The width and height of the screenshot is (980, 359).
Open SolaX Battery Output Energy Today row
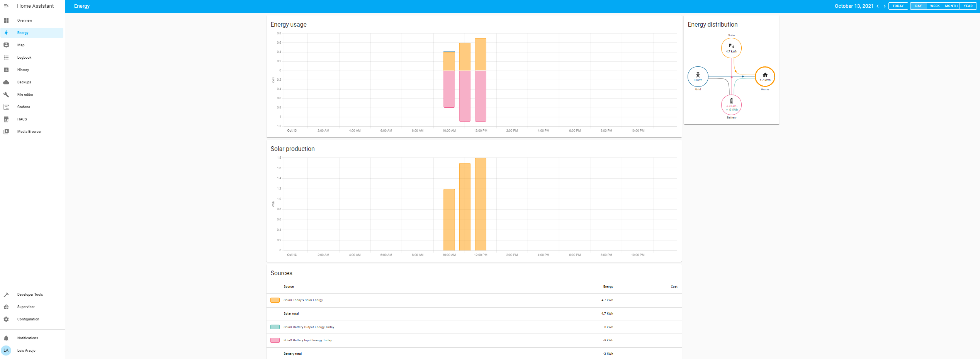tap(474, 327)
